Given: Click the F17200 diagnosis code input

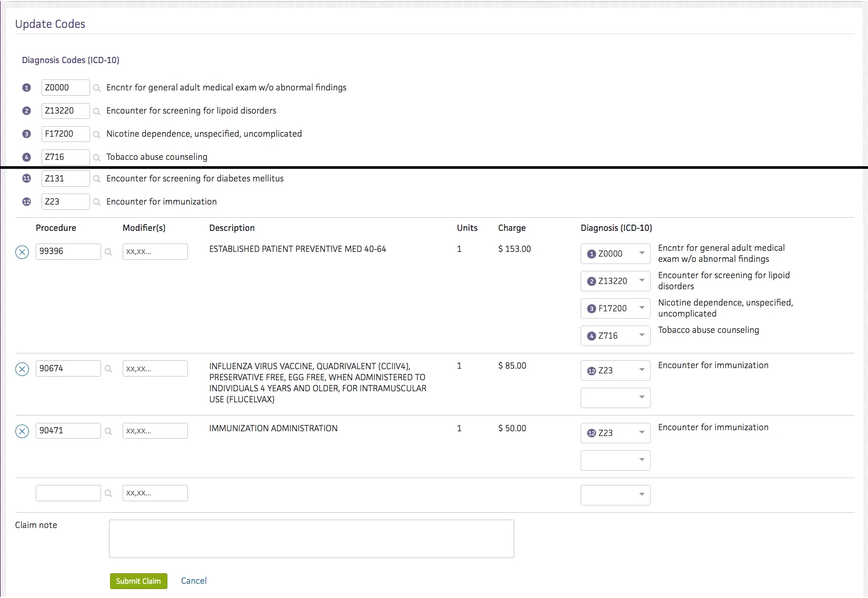Looking at the screenshot, I should (65, 134).
